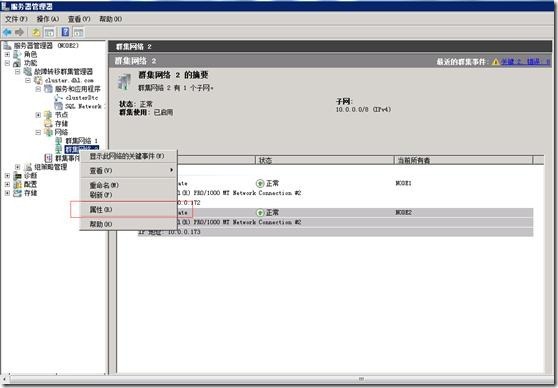Open the 查看 submenu in context menu

pyautogui.click(x=128, y=171)
